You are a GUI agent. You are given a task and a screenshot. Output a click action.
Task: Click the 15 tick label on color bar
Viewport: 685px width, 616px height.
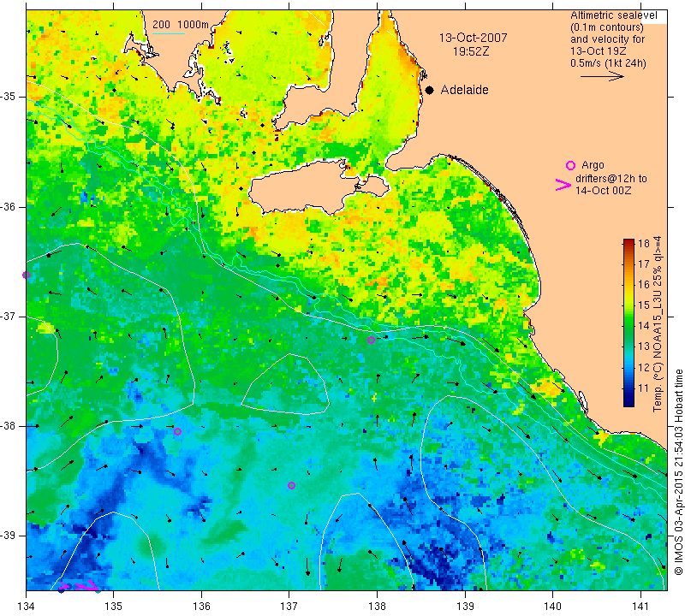click(x=644, y=305)
